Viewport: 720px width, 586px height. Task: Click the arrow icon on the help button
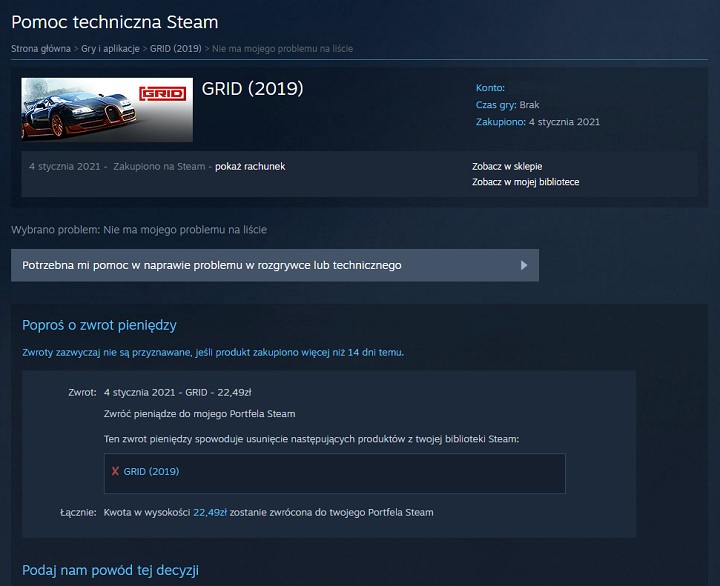click(x=524, y=266)
